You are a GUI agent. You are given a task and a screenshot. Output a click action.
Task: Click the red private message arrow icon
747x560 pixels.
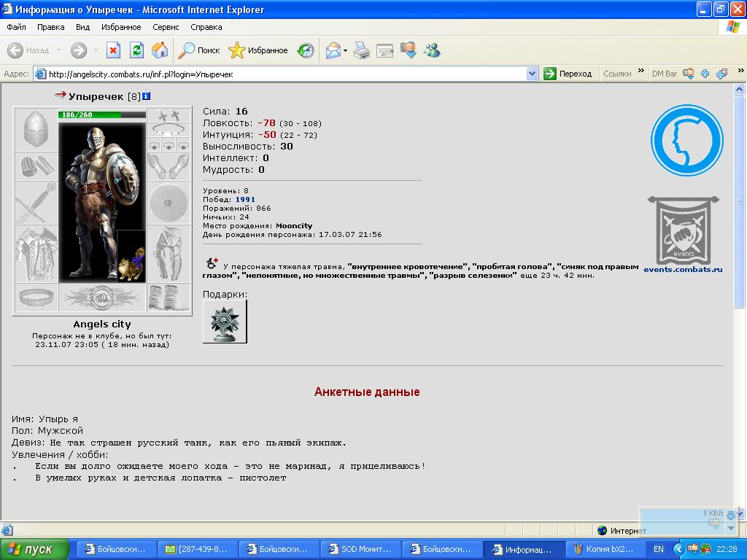[x=61, y=96]
